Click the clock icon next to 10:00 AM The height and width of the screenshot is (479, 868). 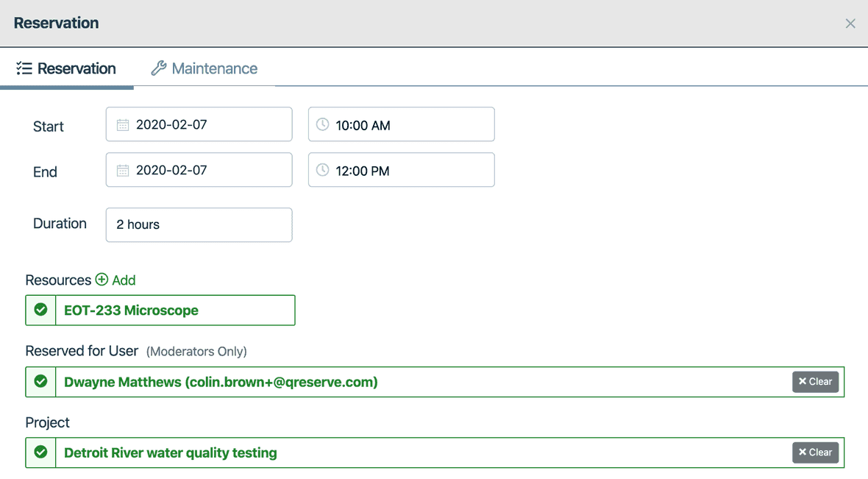tap(322, 124)
